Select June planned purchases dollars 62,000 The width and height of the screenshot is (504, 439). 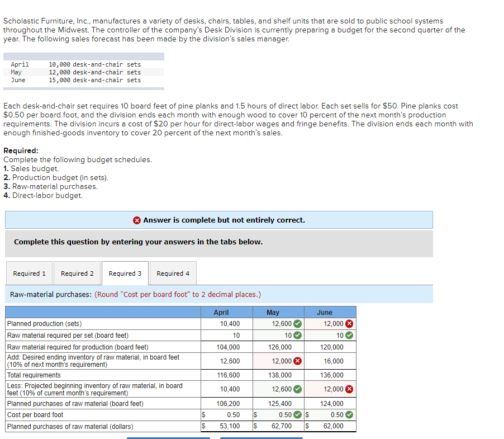334,426
